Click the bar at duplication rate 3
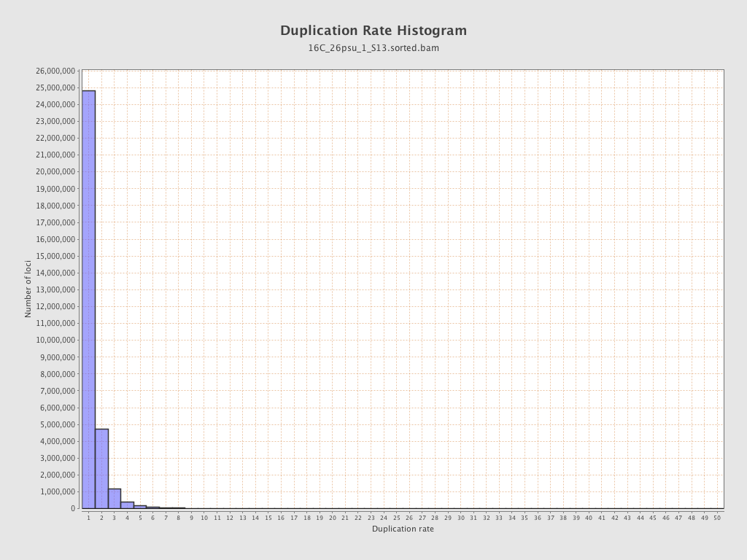Viewport: 747px width, 560px height. [115, 499]
